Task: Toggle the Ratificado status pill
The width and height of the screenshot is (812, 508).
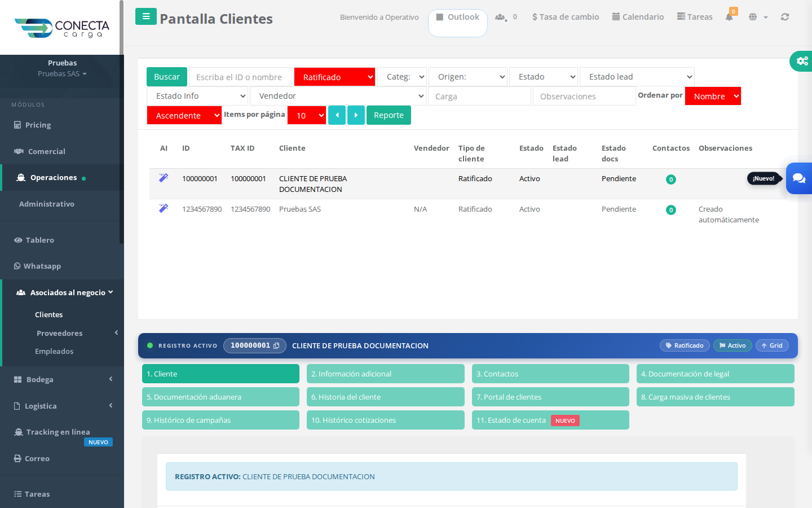Action: [685, 345]
